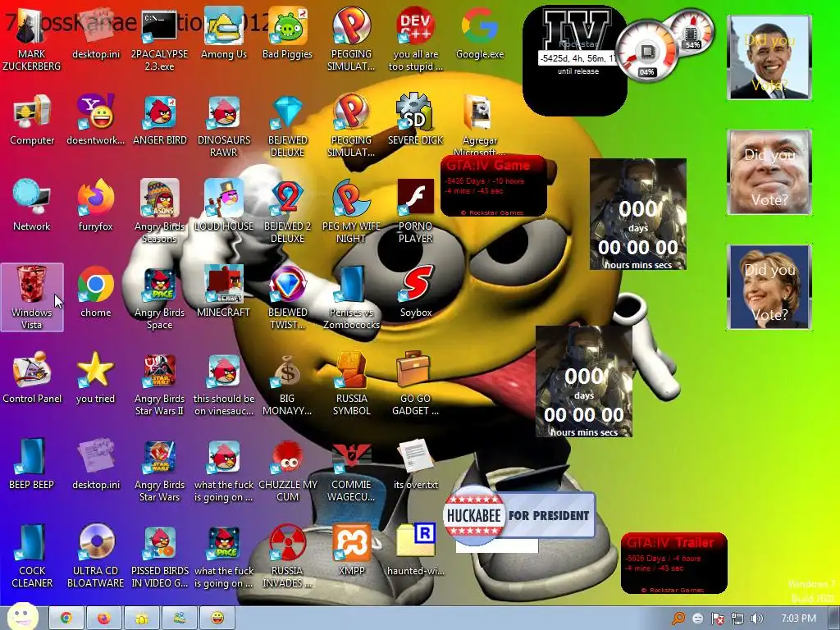Click the McCain 'Did you Vote?' gadget
The image size is (840, 630).
[x=769, y=172]
